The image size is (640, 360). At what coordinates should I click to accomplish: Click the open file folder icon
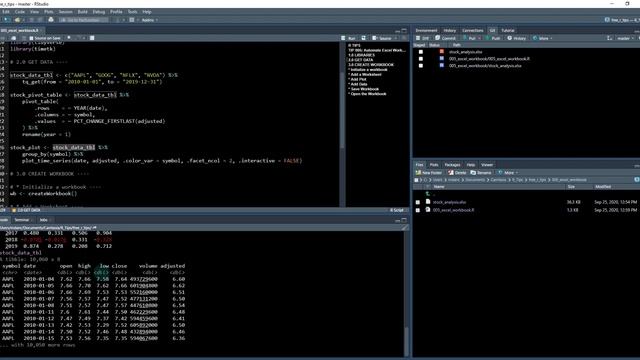click(x=18, y=20)
